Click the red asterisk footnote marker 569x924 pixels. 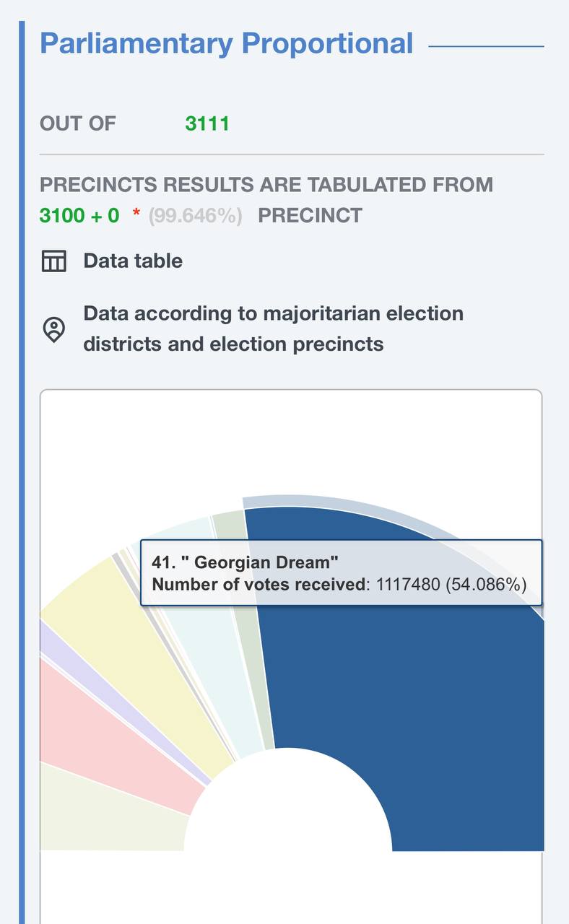[x=136, y=214]
